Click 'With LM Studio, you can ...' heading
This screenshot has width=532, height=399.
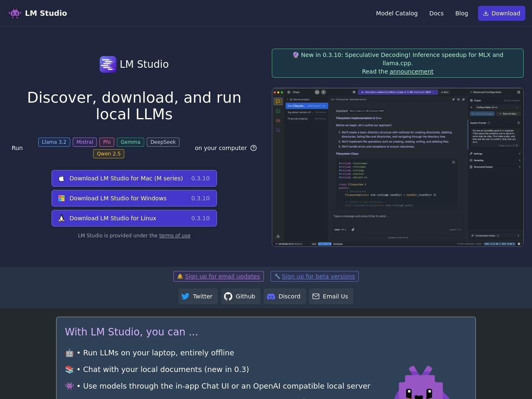click(131, 332)
